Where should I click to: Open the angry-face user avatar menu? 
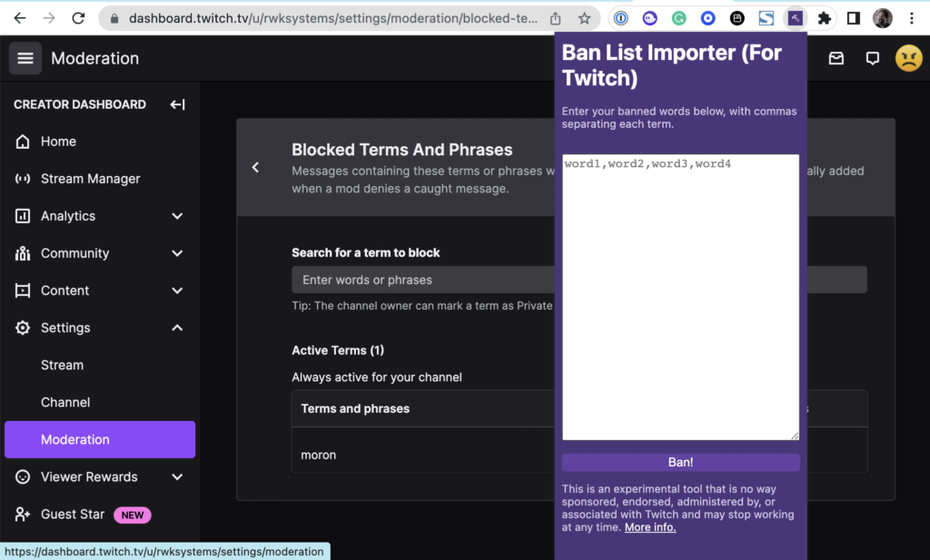pyautogui.click(x=908, y=58)
